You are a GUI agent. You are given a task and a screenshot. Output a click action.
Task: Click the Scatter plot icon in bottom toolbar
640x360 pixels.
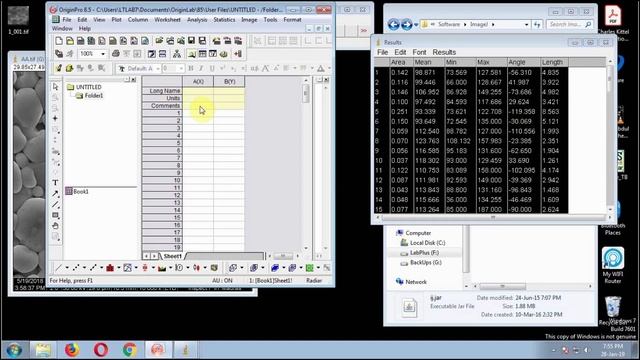tap(76, 268)
